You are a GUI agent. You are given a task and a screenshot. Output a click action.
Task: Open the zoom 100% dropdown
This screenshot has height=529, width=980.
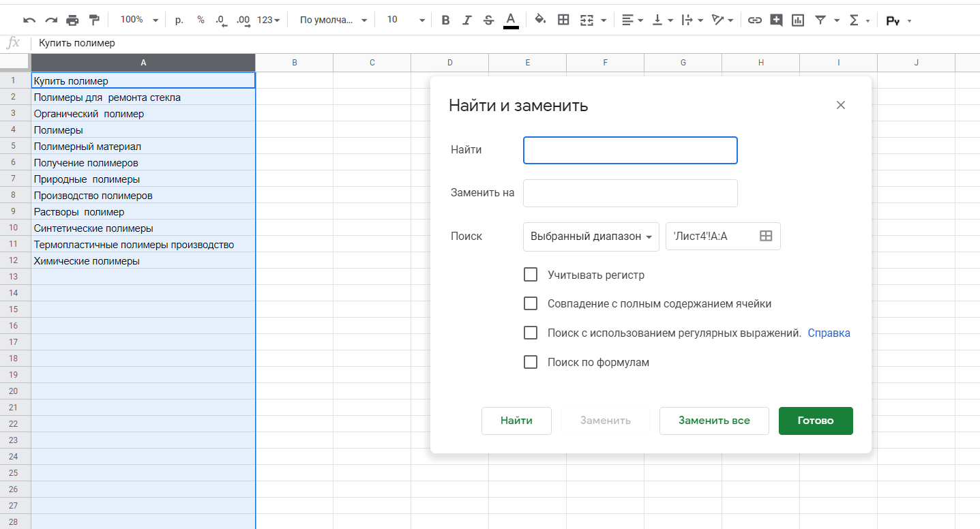coord(139,20)
